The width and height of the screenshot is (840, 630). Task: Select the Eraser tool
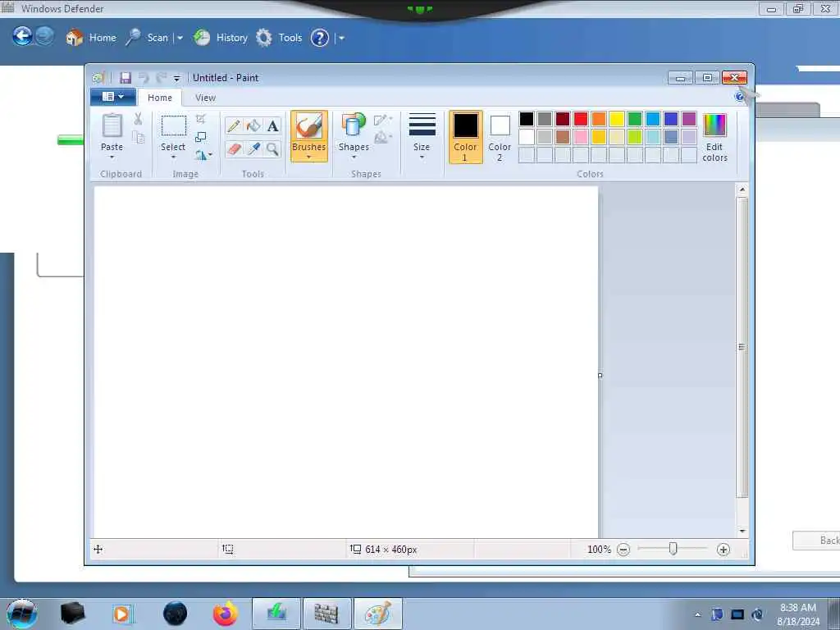coord(234,149)
